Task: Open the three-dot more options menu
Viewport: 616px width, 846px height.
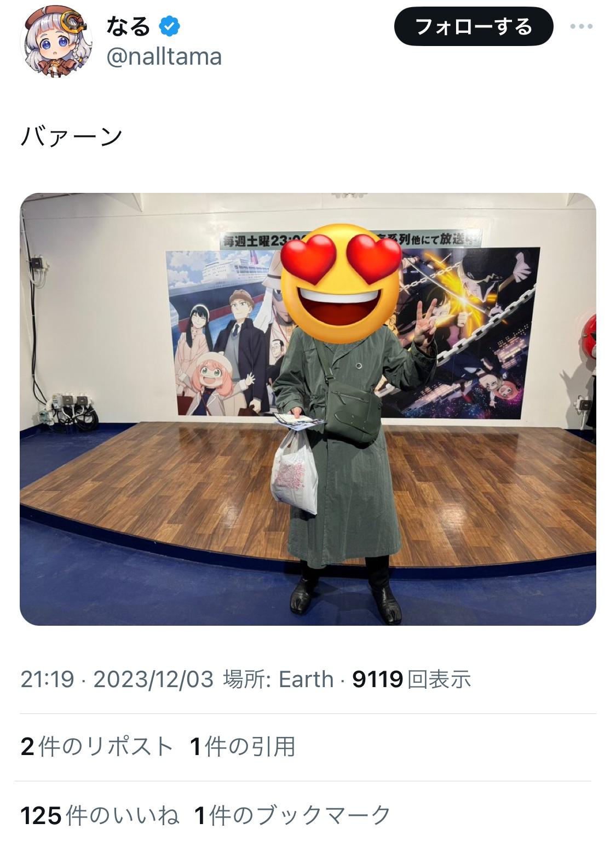Action: [581, 26]
